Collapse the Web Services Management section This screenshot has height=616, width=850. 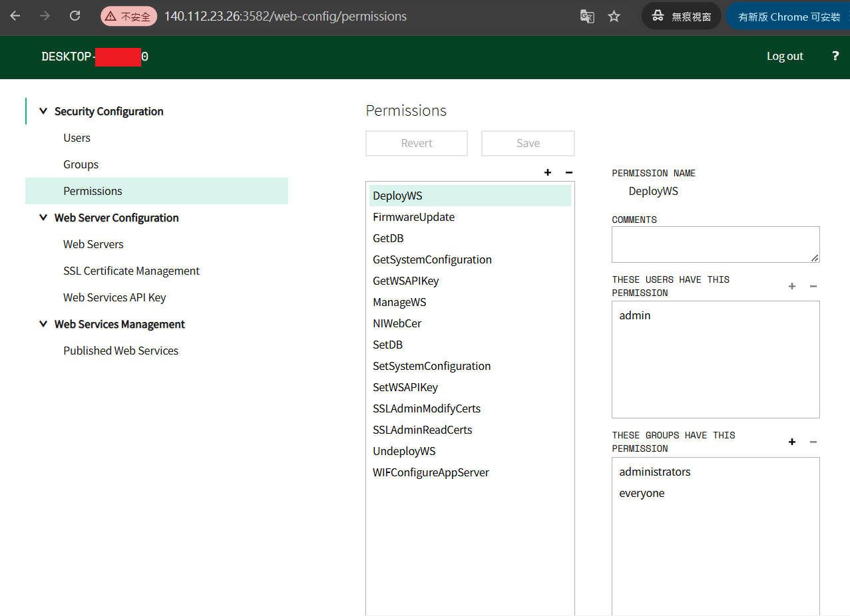[x=43, y=324]
